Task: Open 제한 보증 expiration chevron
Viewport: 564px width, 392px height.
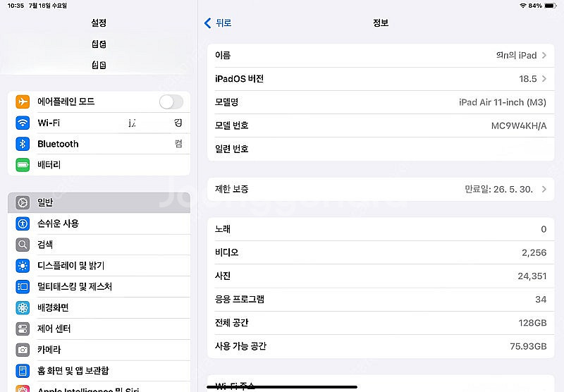Action: pyautogui.click(x=544, y=189)
